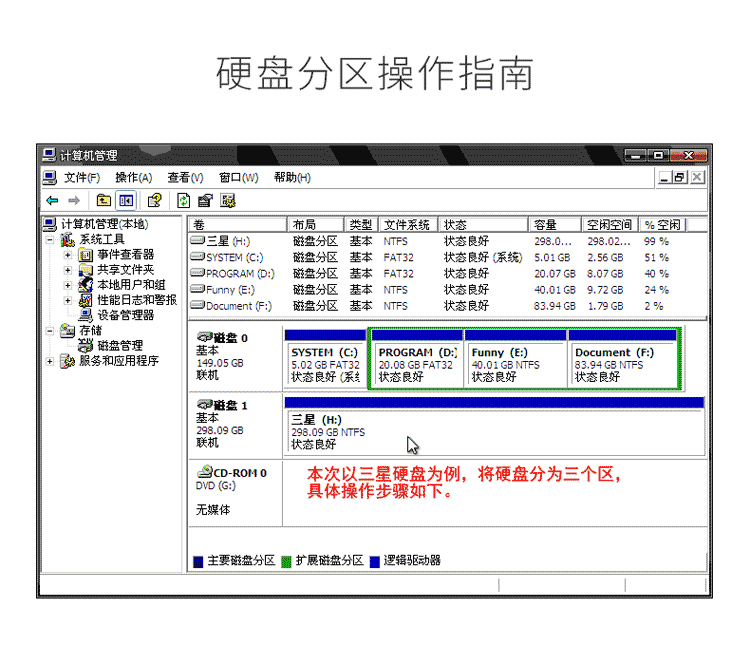Click the Properties toolbar icon
Screen dimensions: 750x646
coord(205,200)
